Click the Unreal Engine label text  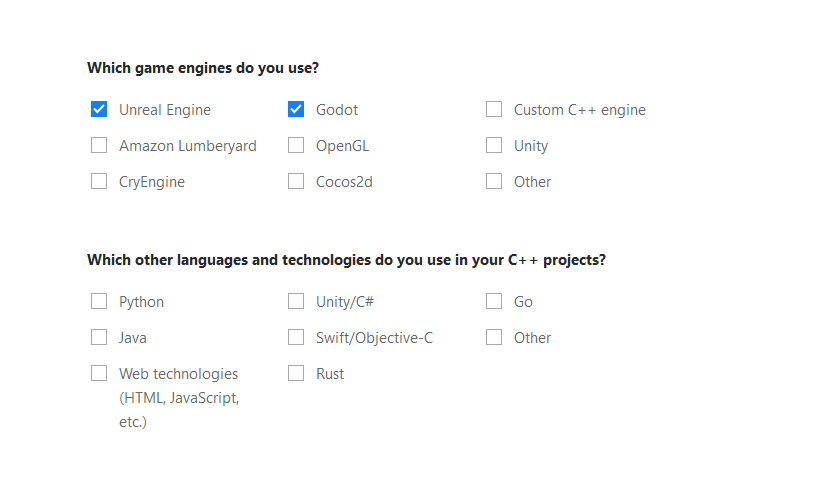pyautogui.click(x=165, y=110)
